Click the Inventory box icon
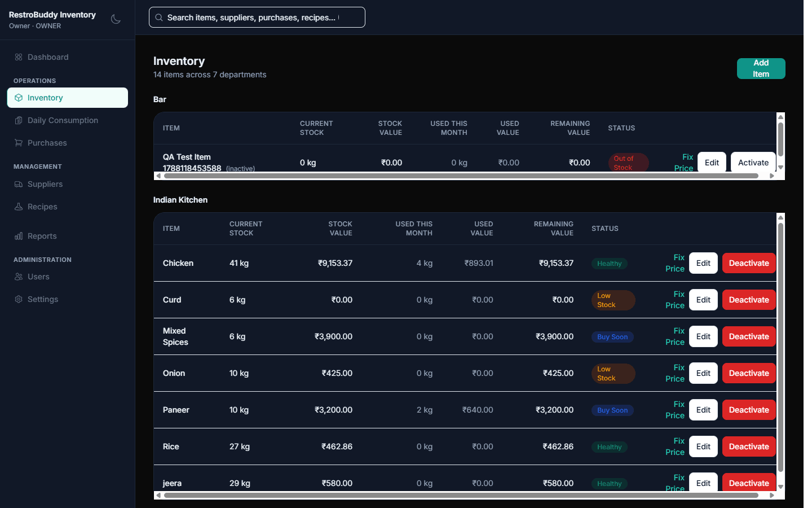 [x=19, y=98]
